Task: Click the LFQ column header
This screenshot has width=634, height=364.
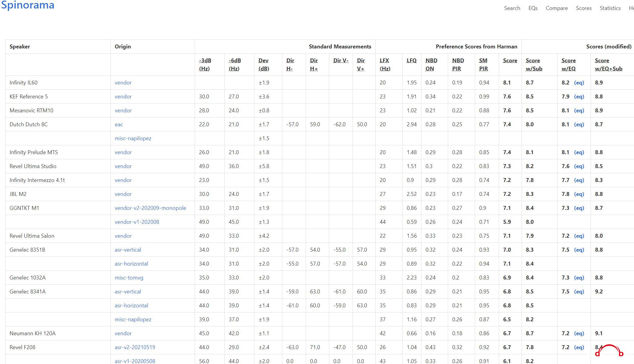Action: point(412,61)
